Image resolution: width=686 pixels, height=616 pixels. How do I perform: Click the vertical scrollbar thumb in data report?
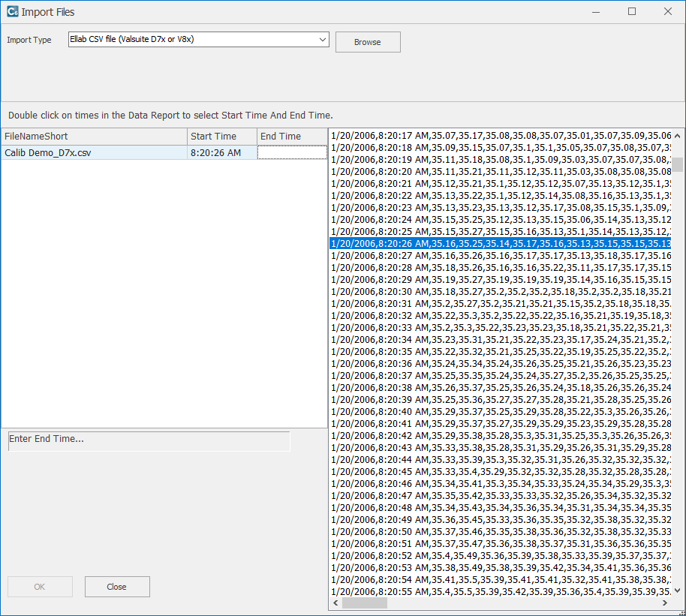[677, 164]
